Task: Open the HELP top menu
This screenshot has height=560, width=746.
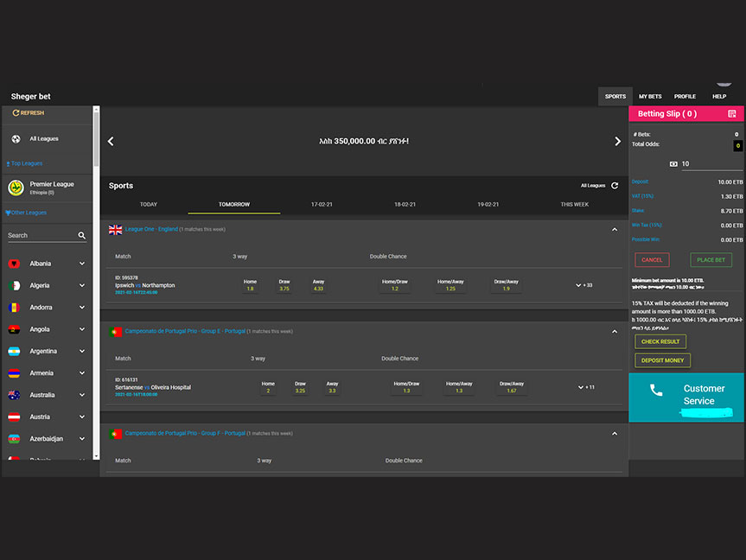Action: 719,97
